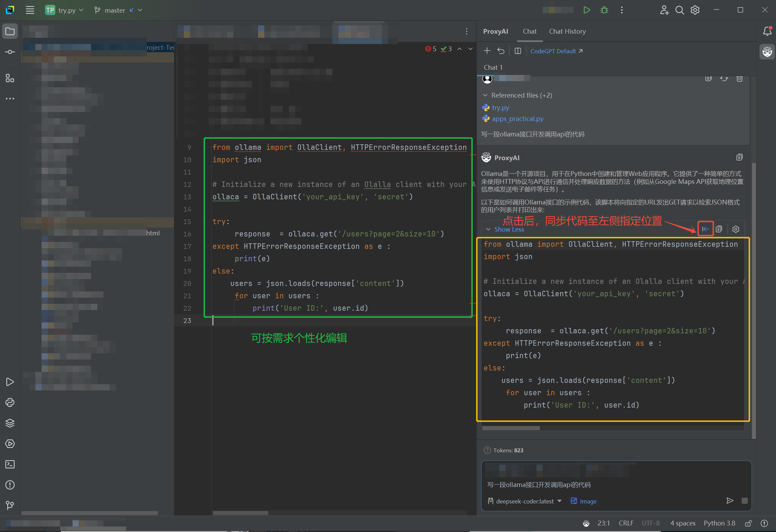Click the highlighted sync-code-to-editor icon
Viewport: 776px width, 532px height.
pyautogui.click(x=705, y=229)
